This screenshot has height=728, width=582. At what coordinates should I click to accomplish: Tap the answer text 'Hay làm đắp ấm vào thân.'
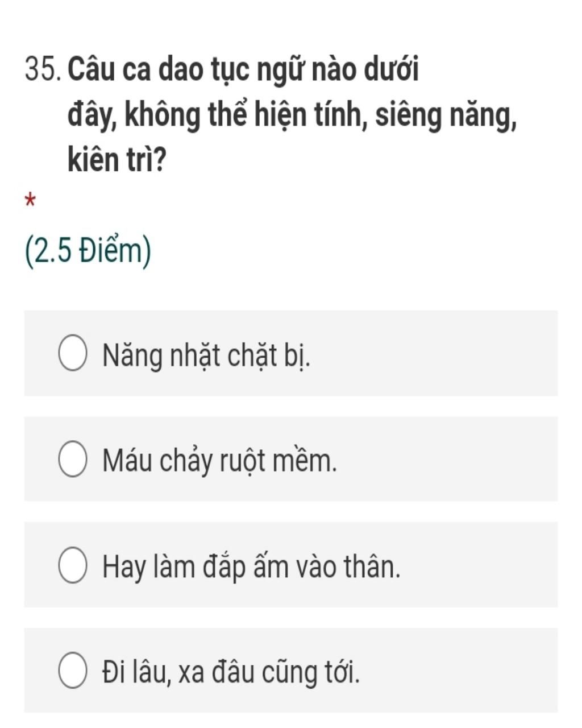pyautogui.click(x=251, y=566)
